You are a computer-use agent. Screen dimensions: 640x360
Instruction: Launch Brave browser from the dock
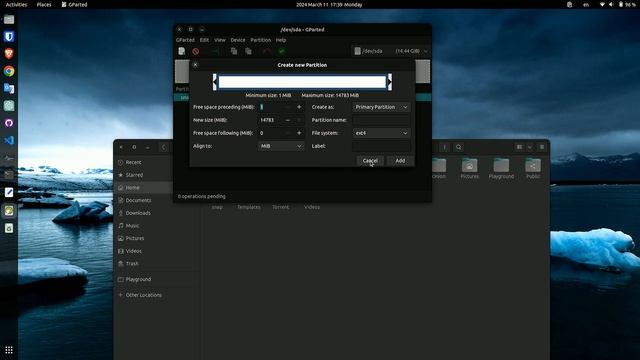pyautogui.click(x=9, y=54)
